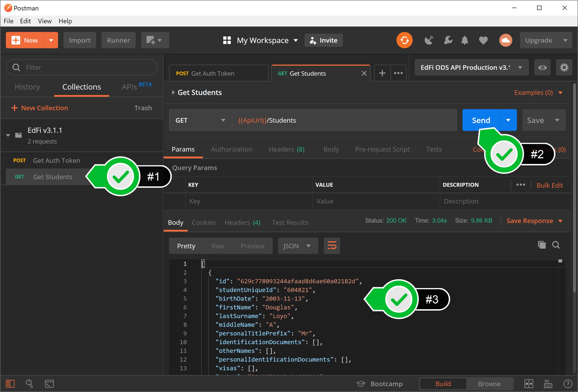
Task: Toggle word wrap in response body
Action: point(332,246)
